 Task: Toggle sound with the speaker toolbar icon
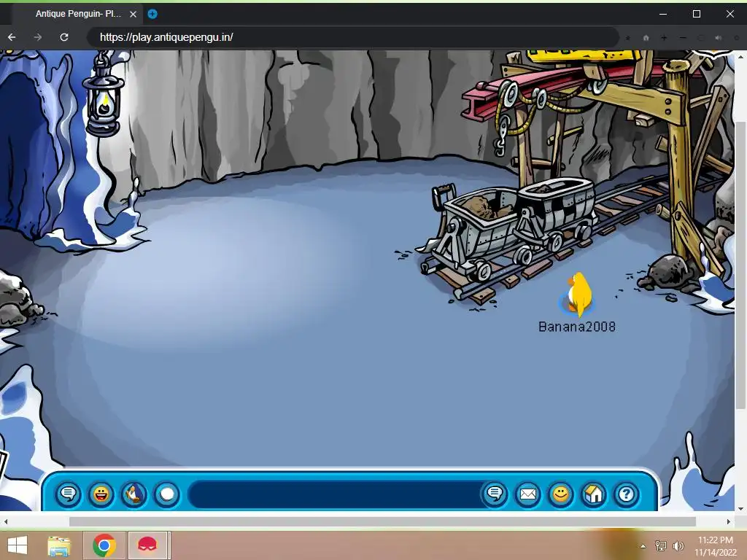click(719, 38)
